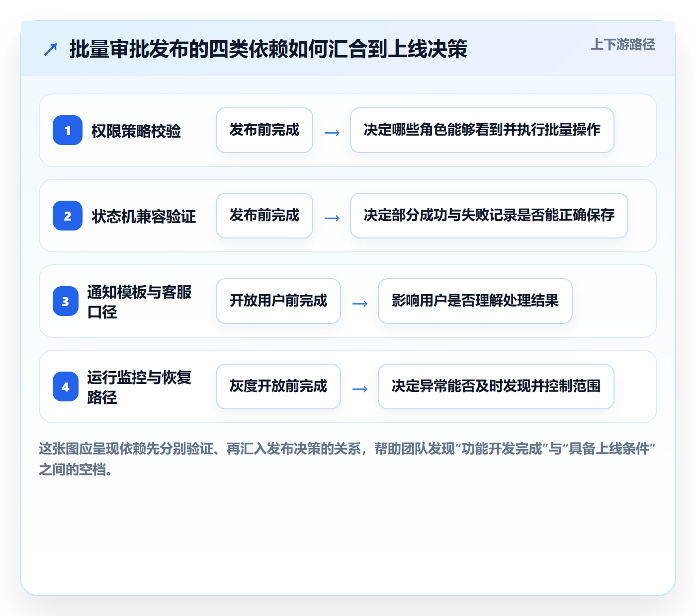Click the arrow after 开放用户前完成
Screen dimensions: 696x616
(360, 304)
